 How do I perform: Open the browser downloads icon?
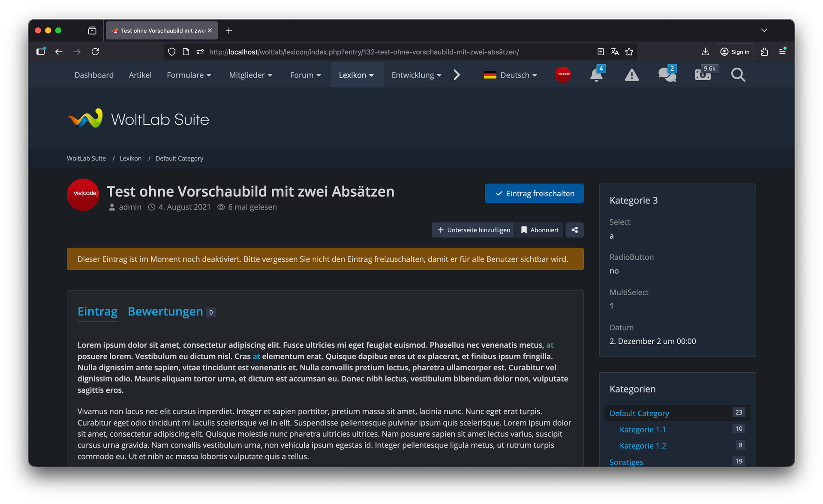705,52
